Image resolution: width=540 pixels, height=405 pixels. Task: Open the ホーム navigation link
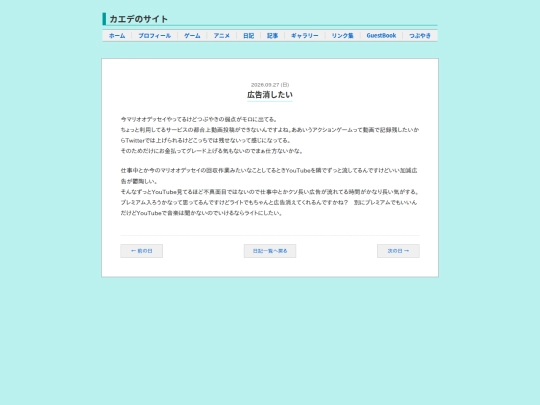point(117,35)
